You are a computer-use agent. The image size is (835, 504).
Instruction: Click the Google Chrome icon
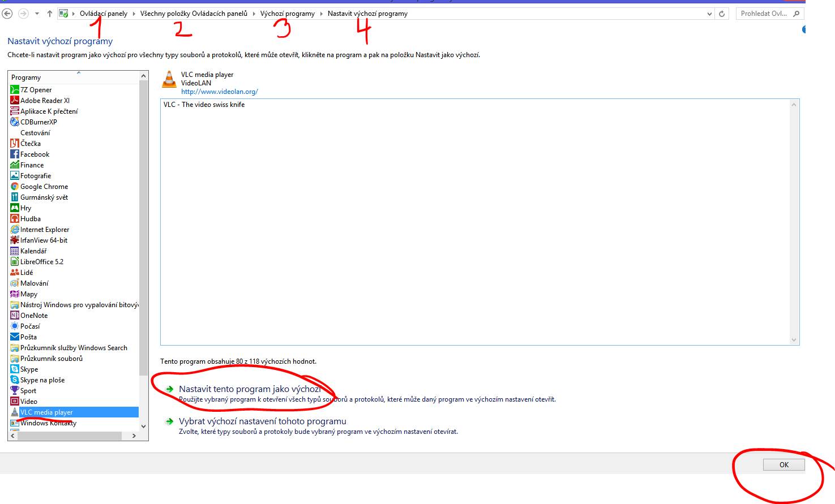tap(15, 186)
